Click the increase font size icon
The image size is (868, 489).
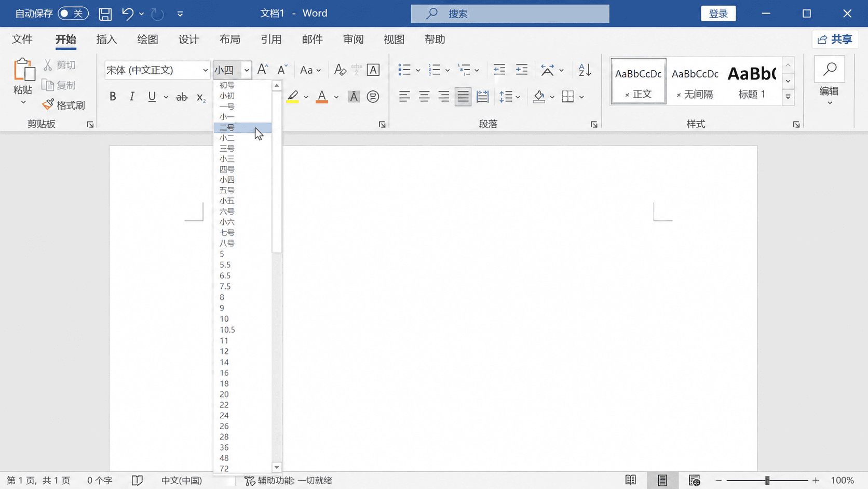click(x=263, y=70)
